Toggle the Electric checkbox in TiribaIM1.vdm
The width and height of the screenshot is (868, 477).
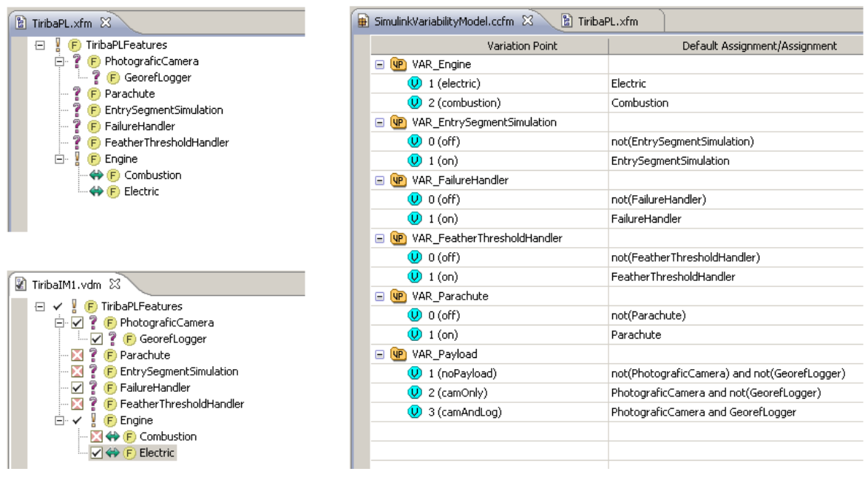click(95, 453)
